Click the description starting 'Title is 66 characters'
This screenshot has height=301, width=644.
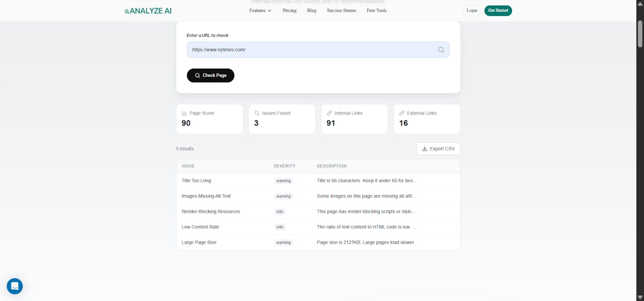pos(367,181)
